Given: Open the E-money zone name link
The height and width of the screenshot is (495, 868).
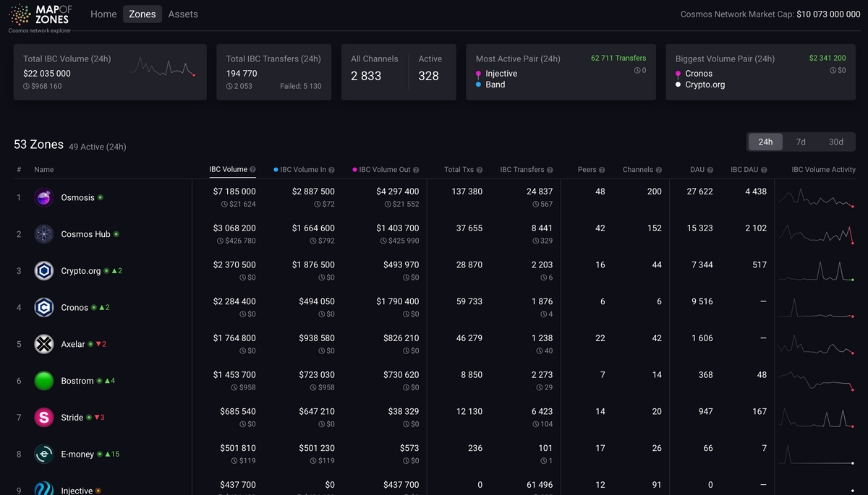Looking at the screenshot, I should (77, 455).
